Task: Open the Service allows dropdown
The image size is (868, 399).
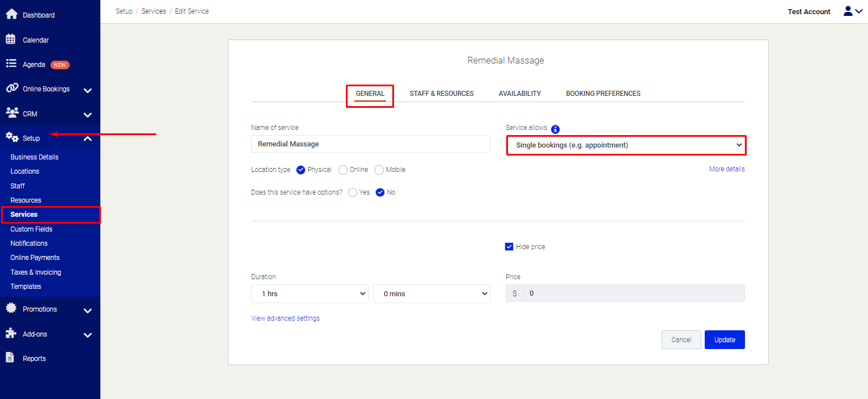Action: [626, 145]
